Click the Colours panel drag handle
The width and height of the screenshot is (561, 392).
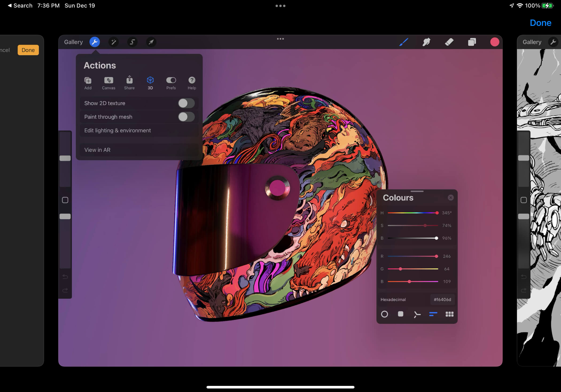click(417, 191)
